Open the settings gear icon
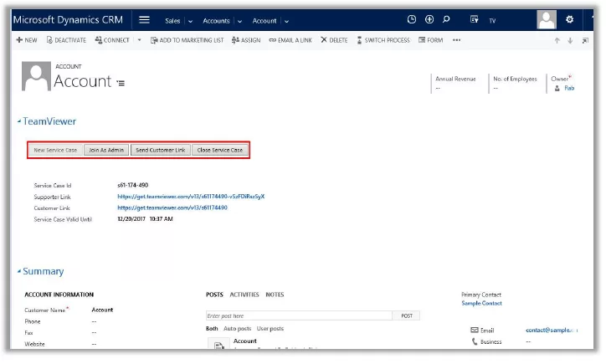This screenshot has height=364, width=606. tap(570, 20)
